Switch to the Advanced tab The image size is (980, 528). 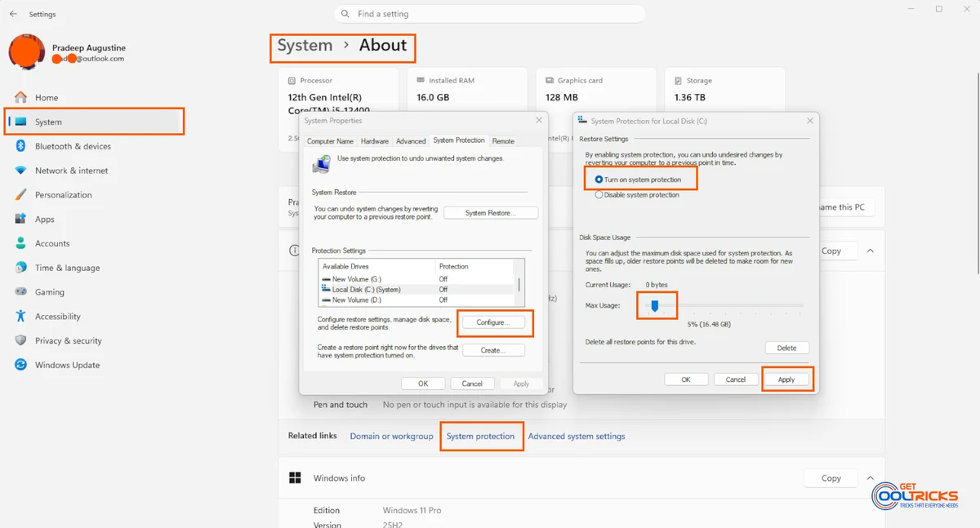point(411,141)
